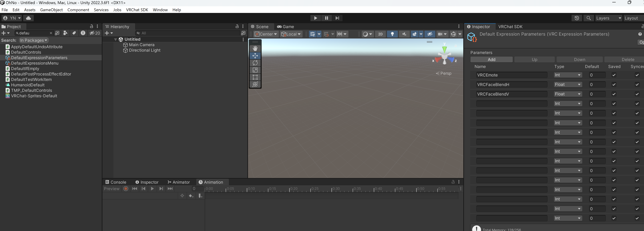
Task: Switch to the Game tab
Action: coord(285,26)
